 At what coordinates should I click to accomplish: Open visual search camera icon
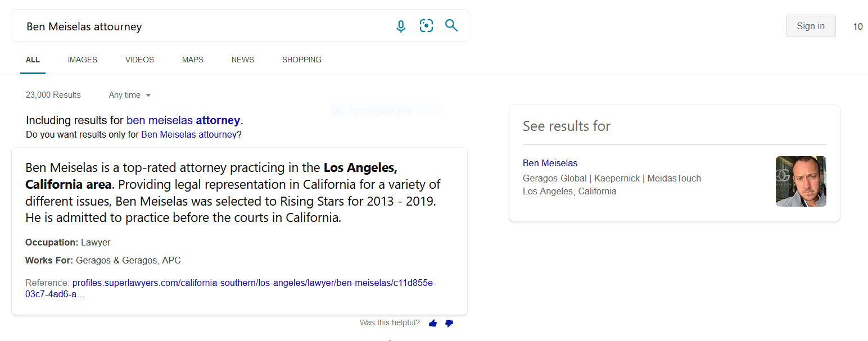pos(427,26)
